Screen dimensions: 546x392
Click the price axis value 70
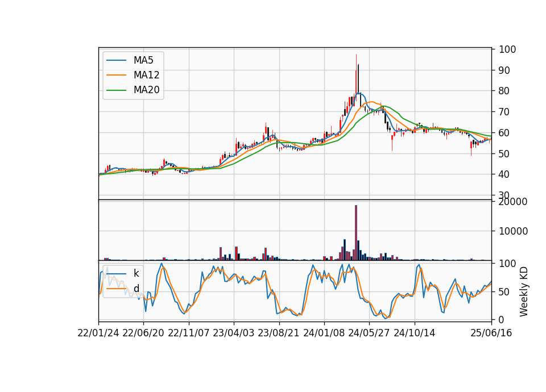click(x=504, y=112)
